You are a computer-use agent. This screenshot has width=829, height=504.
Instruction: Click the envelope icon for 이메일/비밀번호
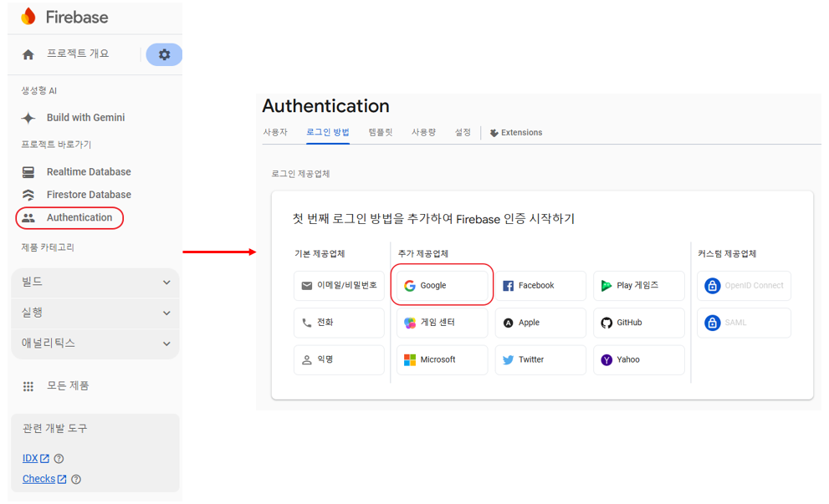pyautogui.click(x=307, y=286)
